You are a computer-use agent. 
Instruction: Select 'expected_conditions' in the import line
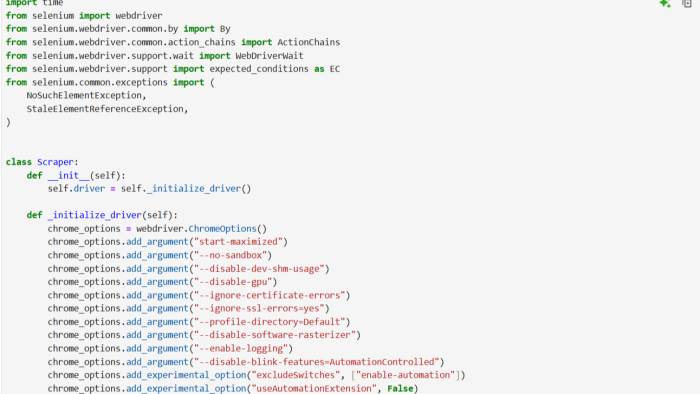pos(259,69)
